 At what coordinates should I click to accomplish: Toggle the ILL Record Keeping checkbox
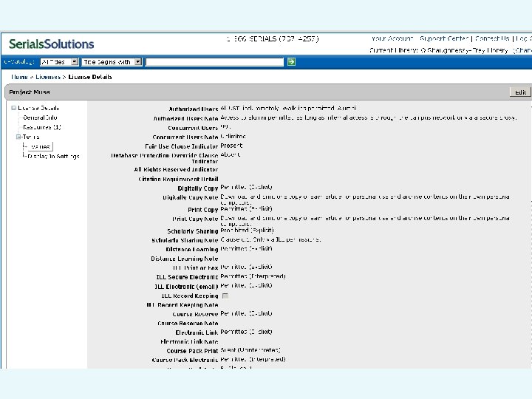[225, 296]
